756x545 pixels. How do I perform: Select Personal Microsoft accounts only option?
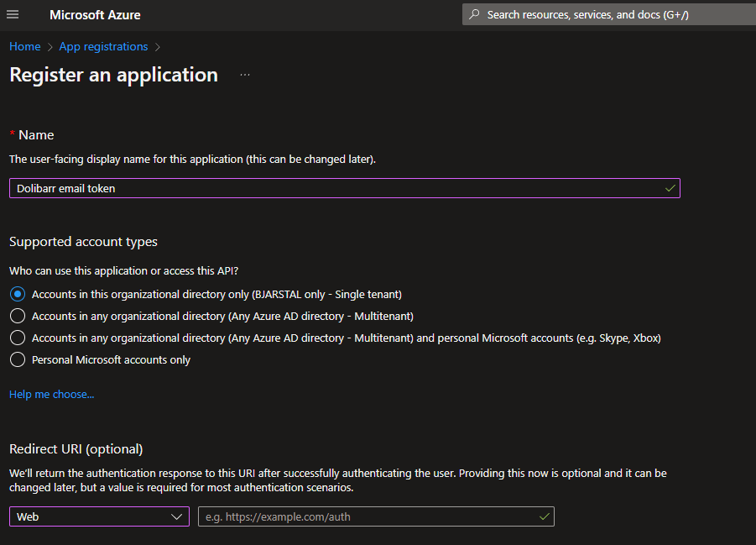pos(18,359)
